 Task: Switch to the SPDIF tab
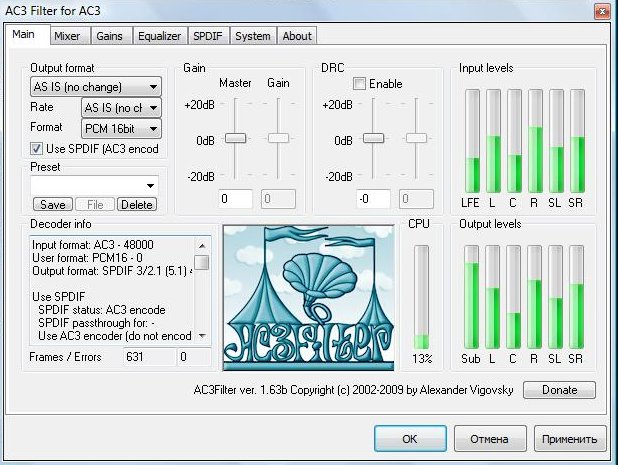[208, 36]
